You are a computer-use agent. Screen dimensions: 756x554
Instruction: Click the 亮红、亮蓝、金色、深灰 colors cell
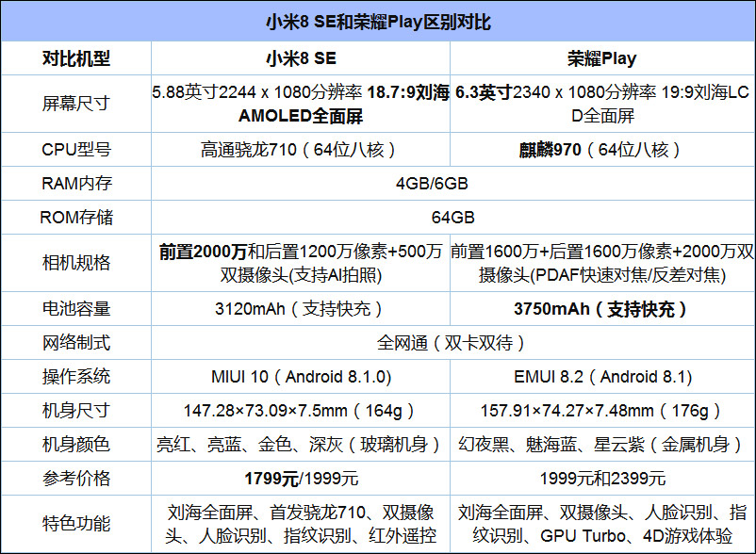(x=301, y=444)
